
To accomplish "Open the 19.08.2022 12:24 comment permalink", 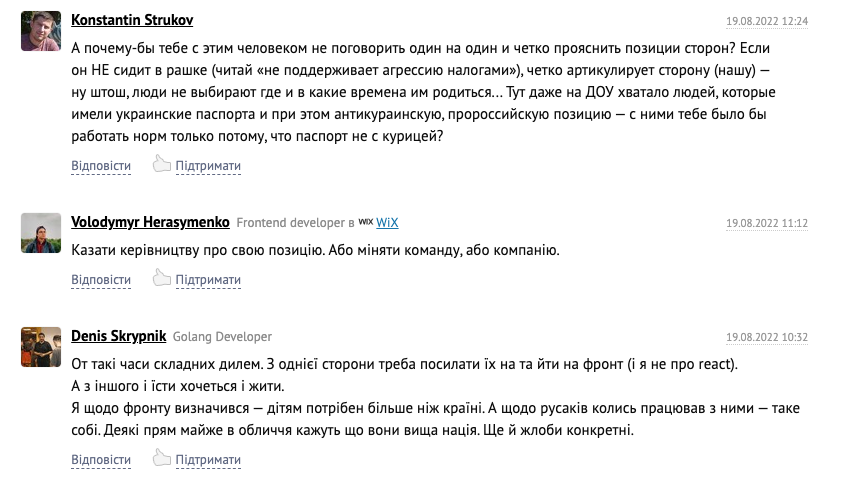I will tap(767, 21).
